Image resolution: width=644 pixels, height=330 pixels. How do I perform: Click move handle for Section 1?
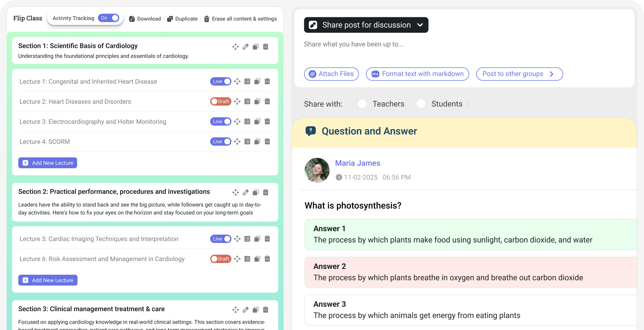pyautogui.click(x=236, y=47)
